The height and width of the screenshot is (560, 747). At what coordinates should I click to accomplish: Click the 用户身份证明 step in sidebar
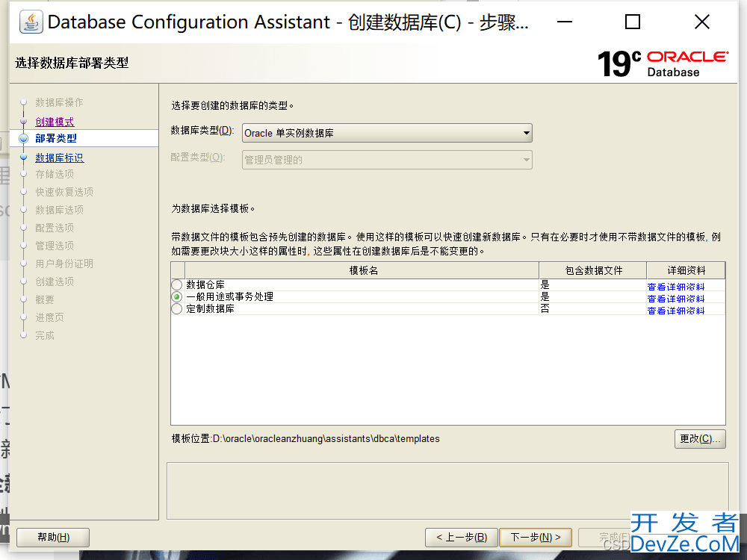(64, 264)
